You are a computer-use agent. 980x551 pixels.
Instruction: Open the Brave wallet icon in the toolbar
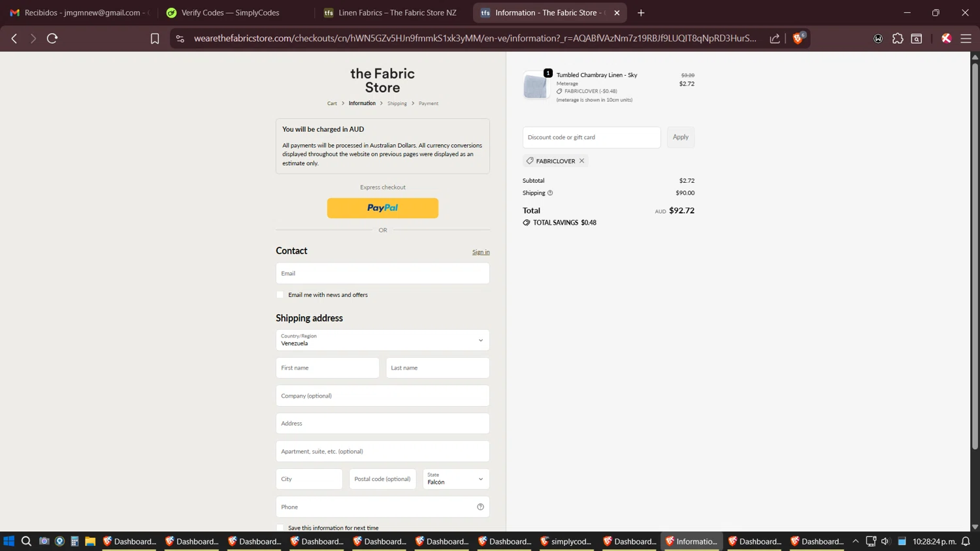878,39
